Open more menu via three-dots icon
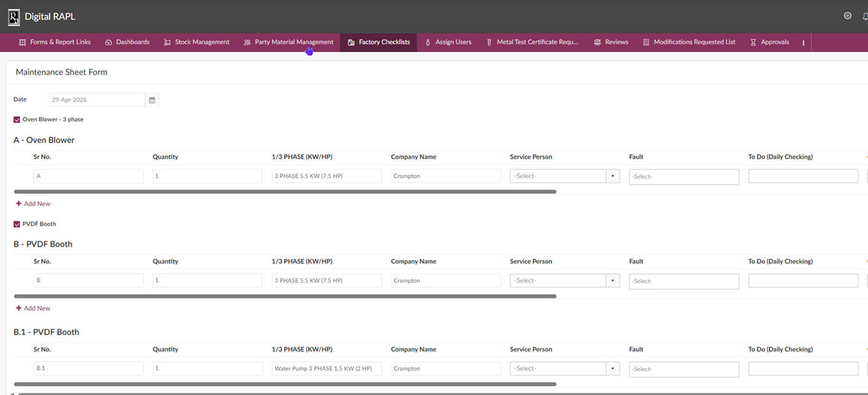 (803, 42)
